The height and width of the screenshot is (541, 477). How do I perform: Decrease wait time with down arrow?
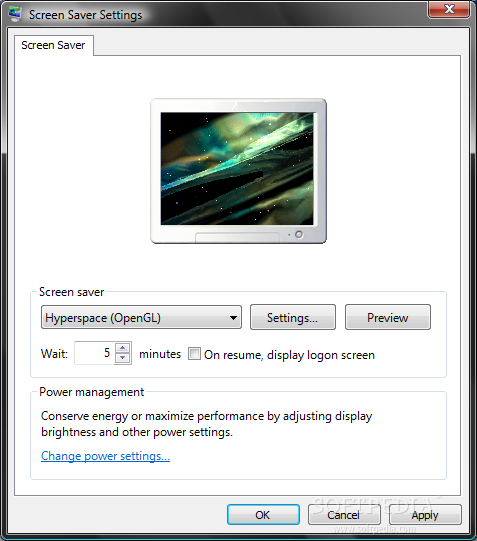(123, 358)
